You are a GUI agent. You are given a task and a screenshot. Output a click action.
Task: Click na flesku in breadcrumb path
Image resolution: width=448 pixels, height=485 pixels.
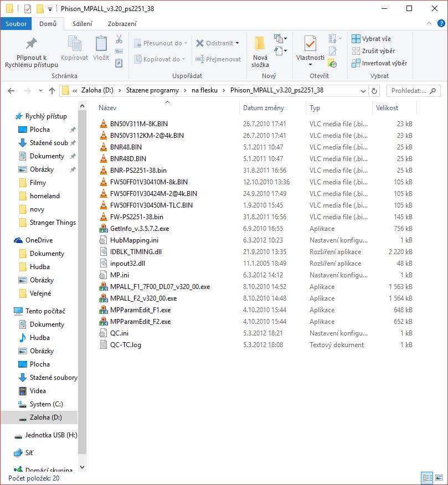click(204, 90)
